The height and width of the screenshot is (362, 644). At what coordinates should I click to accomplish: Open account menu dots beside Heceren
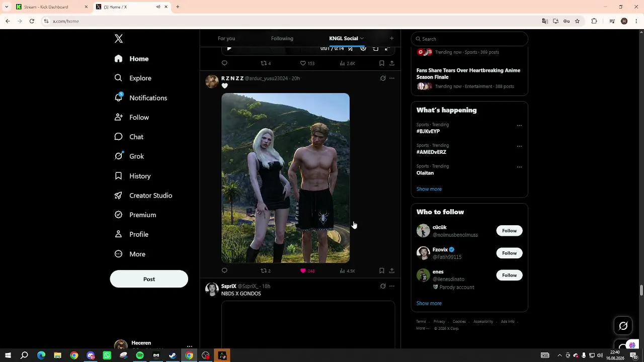[x=190, y=346]
